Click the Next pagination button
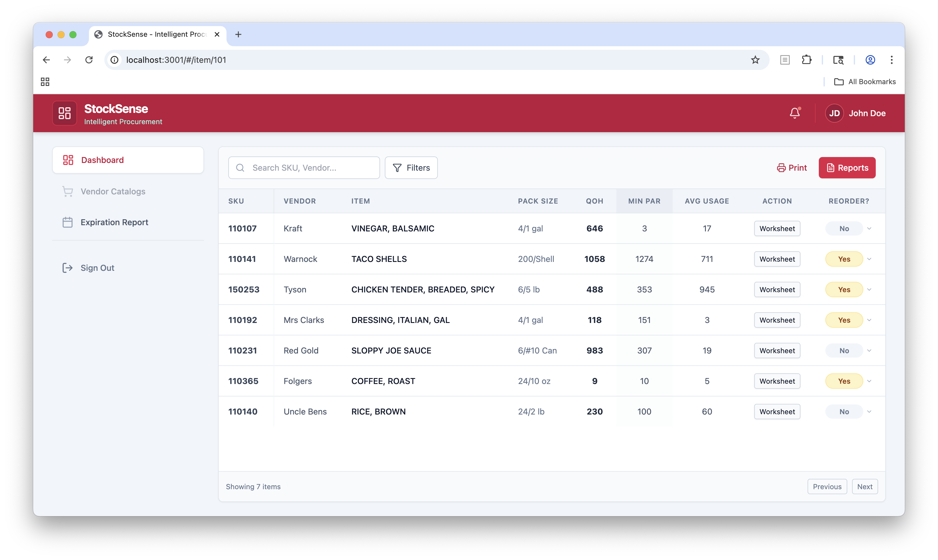This screenshot has height=560, width=938. click(865, 487)
